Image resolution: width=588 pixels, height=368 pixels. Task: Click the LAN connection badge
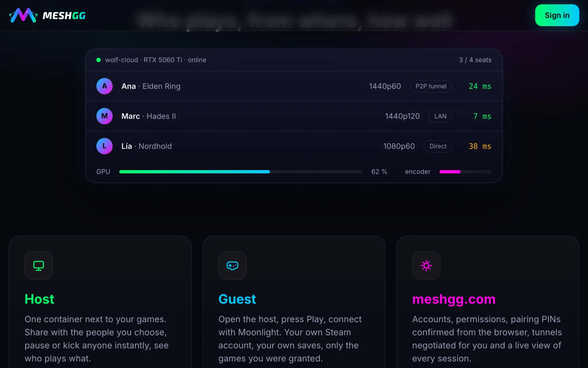point(440,116)
